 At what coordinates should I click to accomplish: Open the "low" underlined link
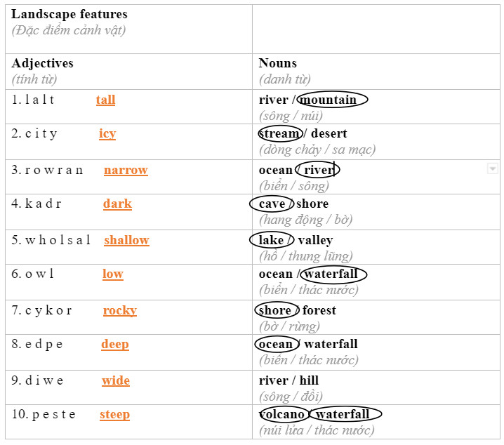pyautogui.click(x=112, y=274)
